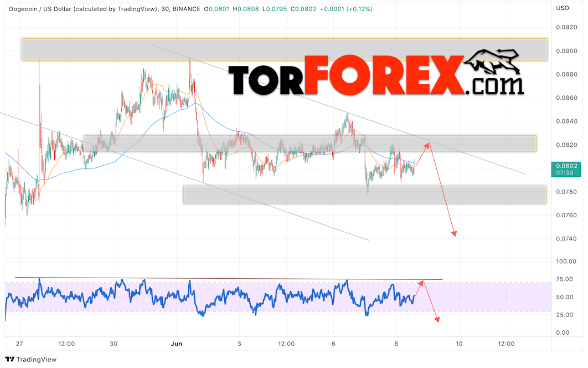
Task: Click the TradingView logo at bottom left
Action: click(31, 359)
